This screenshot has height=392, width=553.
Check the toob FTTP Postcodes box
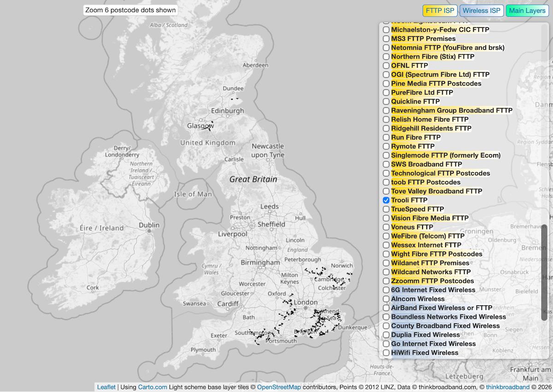386,182
